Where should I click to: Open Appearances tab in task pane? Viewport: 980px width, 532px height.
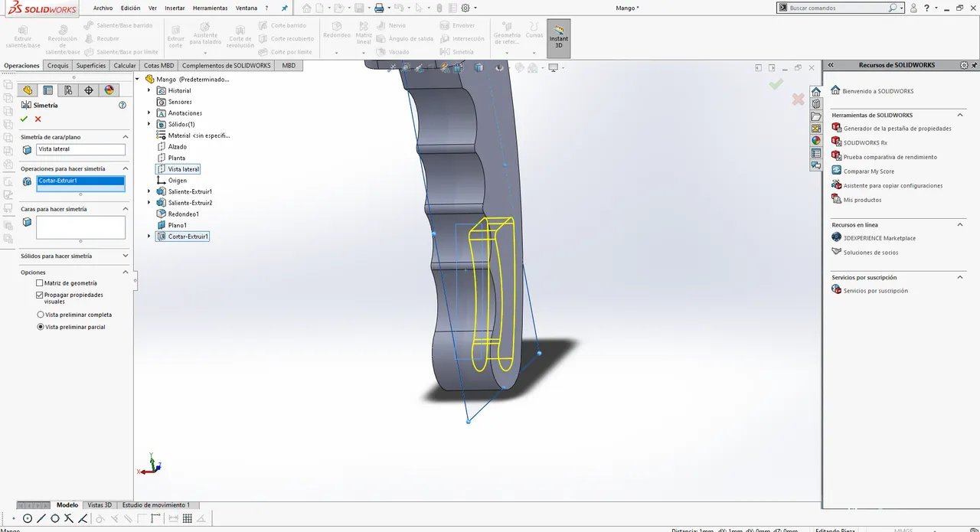point(816,141)
